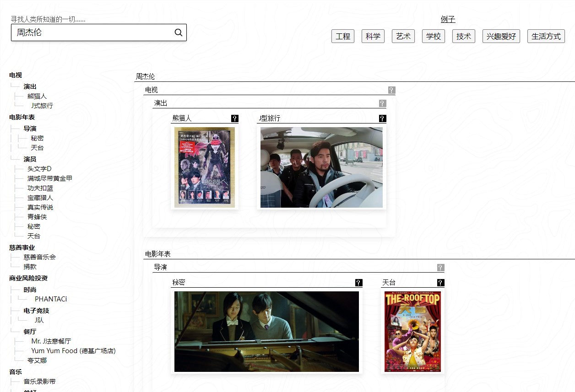Collapse the 演员 branch in sidebar
Screen dimensions: 575x392
pos(30,159)
